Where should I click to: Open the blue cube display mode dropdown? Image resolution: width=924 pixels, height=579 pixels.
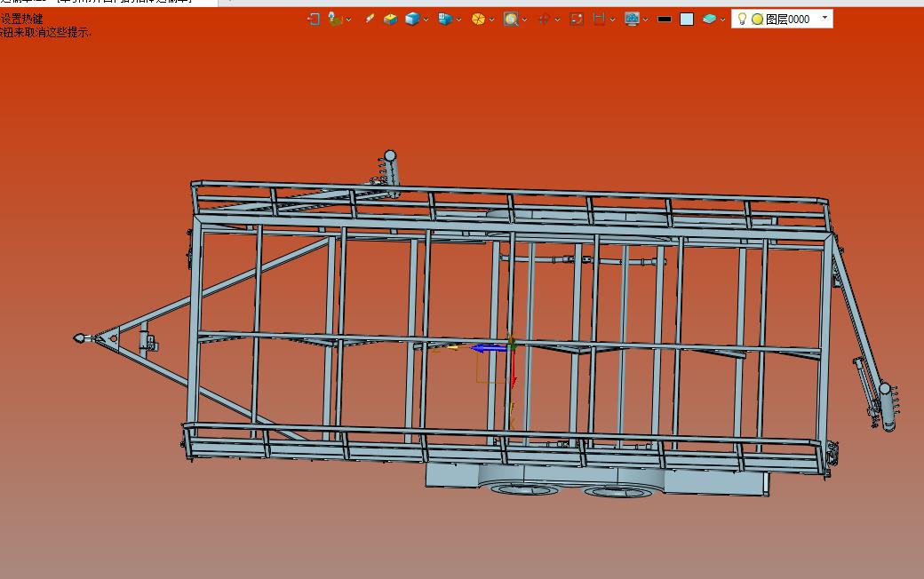click(426, 20)
